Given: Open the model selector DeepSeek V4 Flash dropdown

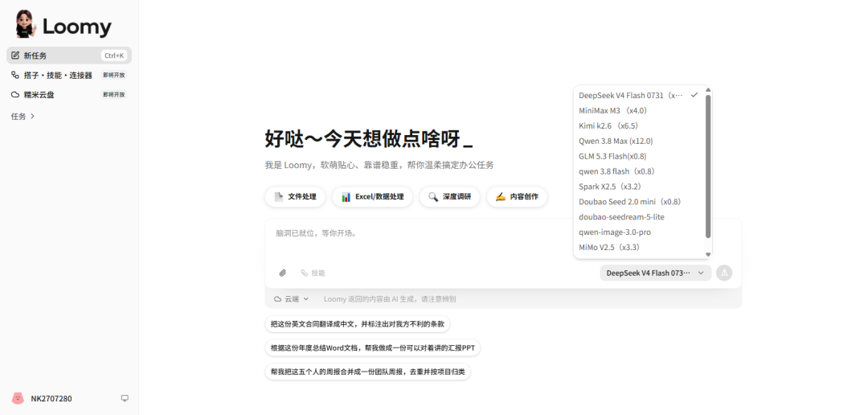Looking at the screenshot, I should click(656, 273).
